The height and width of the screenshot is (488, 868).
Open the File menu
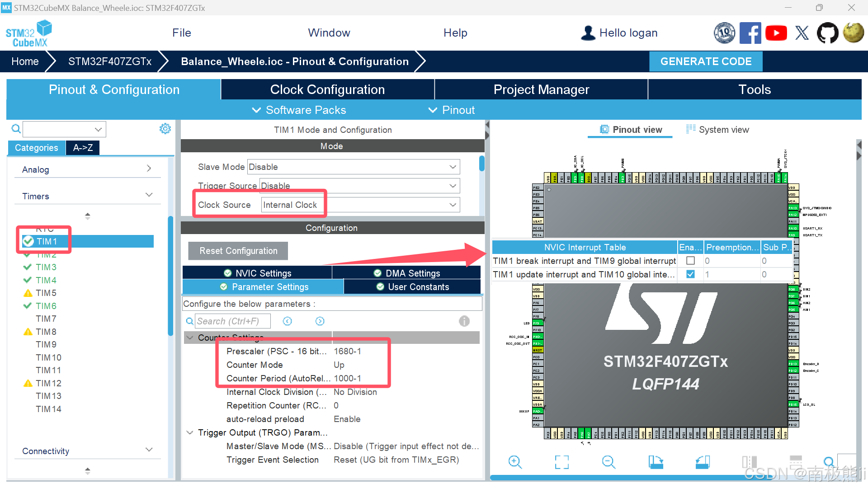(x=182, y=33)
